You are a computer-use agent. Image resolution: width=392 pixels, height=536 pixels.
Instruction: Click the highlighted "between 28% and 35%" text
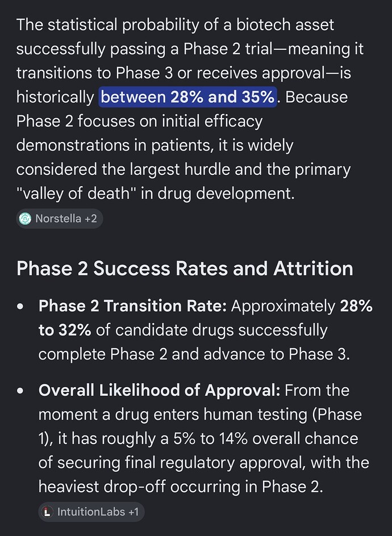click(188, 97)
